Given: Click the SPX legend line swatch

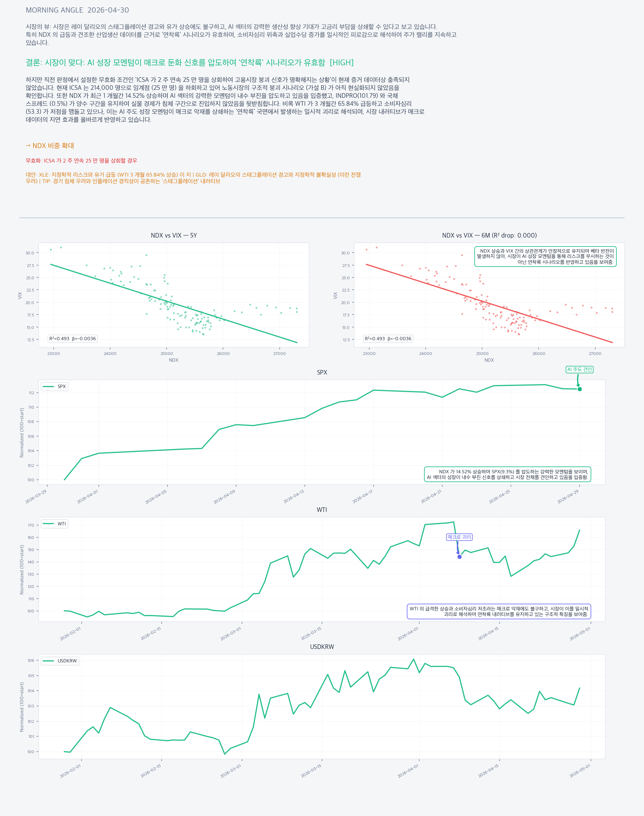Looking at the screenshot, I should coord(48,386).
